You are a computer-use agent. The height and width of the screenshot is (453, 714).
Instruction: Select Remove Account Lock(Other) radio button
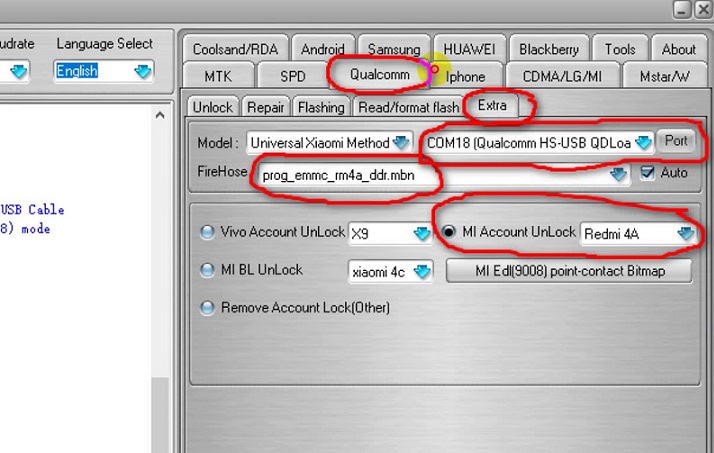[x=208, y=308]
